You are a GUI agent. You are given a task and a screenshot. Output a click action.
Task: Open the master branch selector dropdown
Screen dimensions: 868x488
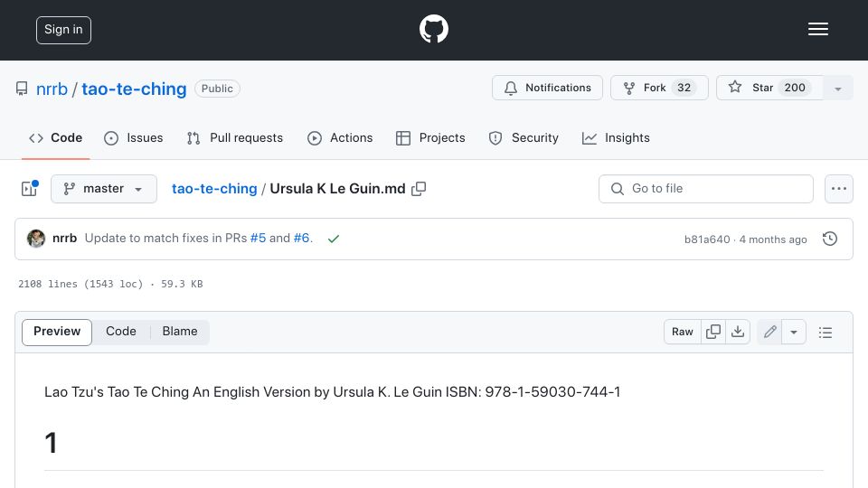coord(104,189)
